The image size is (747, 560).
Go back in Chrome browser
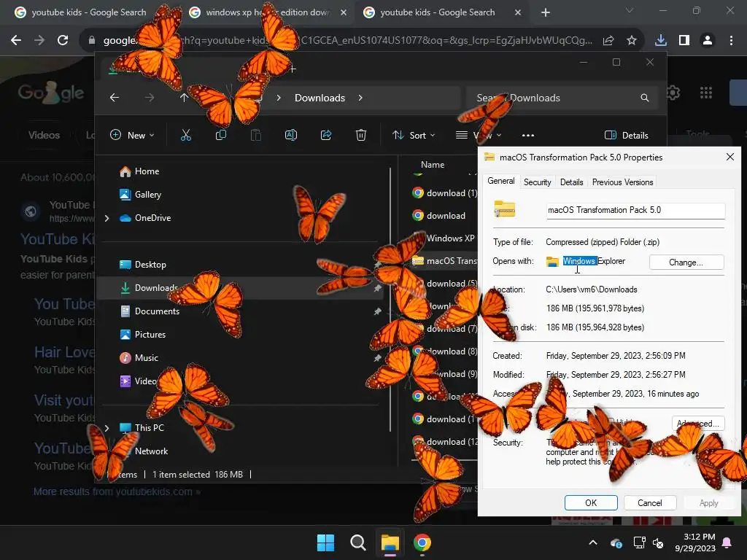[16, 41]
